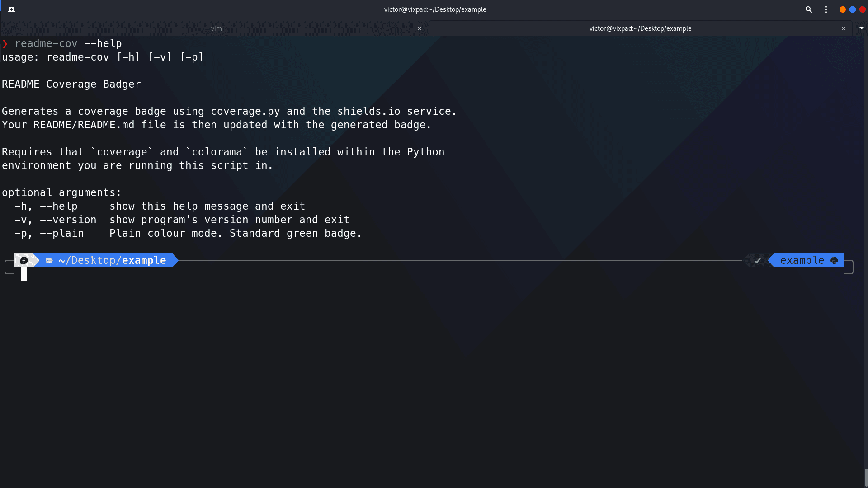Switch to the victor@vixpad example tab
The image size is (868, 488).
click(x=640, y=28)
